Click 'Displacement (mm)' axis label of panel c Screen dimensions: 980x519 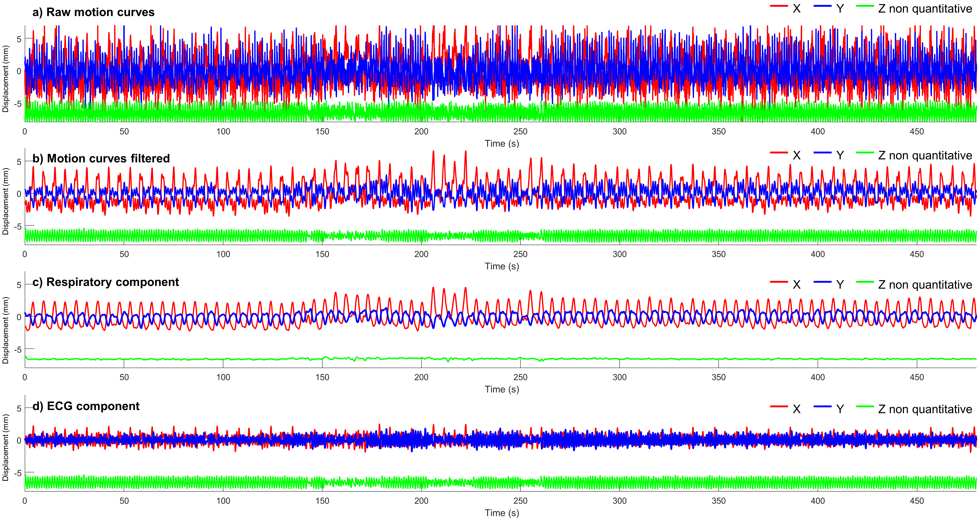[5, 330]
